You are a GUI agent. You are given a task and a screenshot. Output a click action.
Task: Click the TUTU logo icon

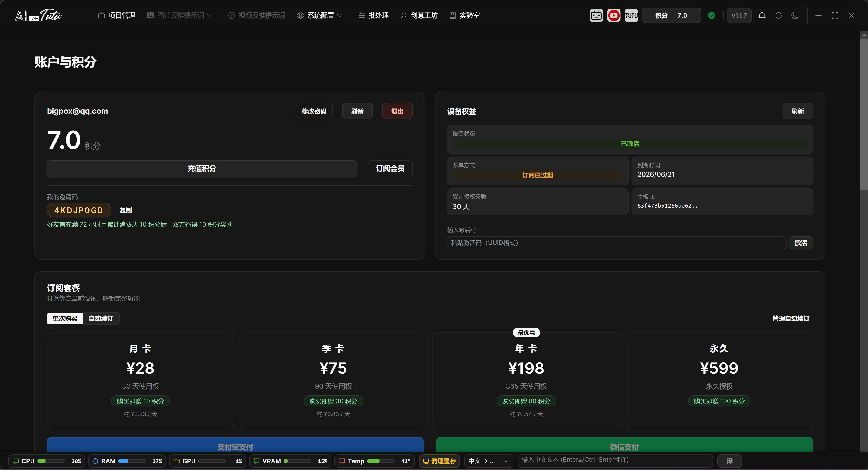coord(631,16)
